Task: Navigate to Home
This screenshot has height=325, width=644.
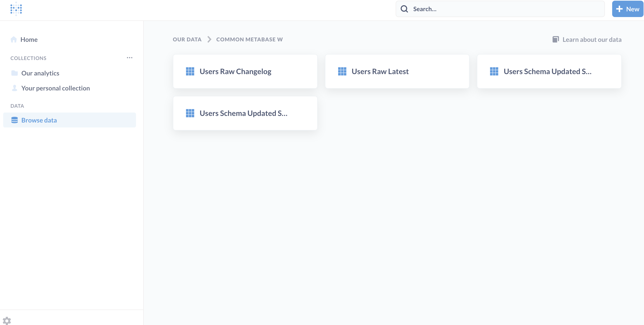Action: click(29, 40)
